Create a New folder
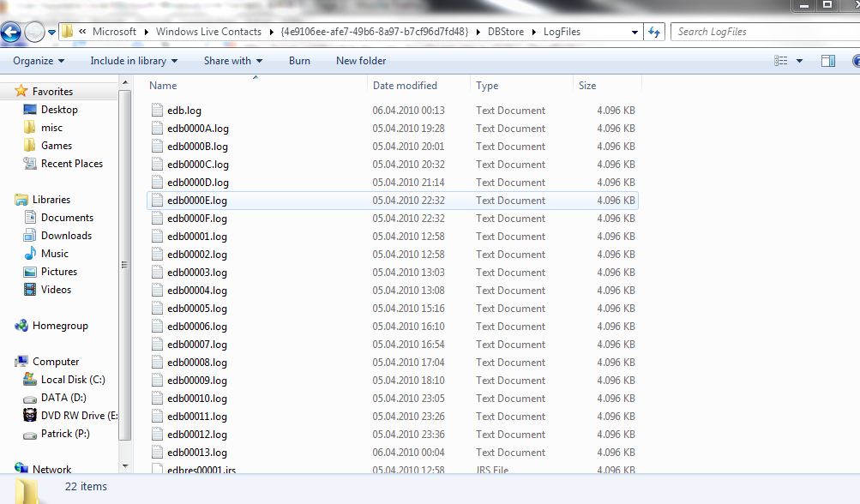The width and height of the screenshot is (860, 504). pos(361,61)
